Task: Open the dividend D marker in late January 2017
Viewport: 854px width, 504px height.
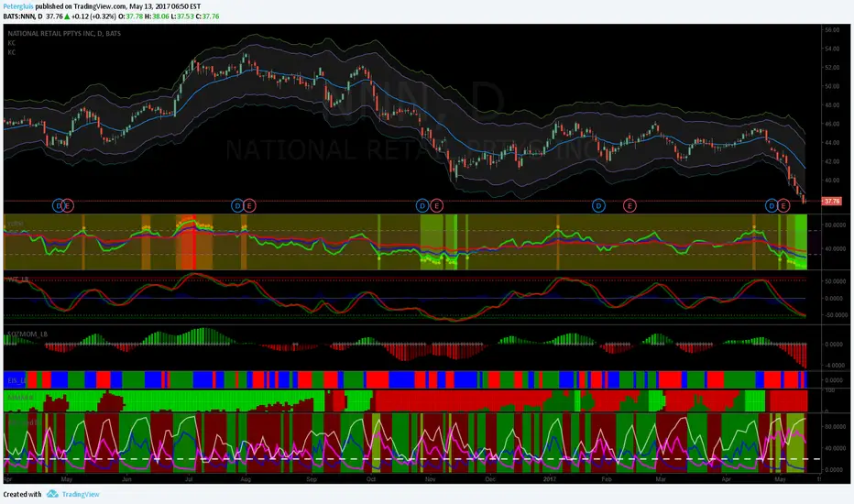Action: tap(598, 205)
